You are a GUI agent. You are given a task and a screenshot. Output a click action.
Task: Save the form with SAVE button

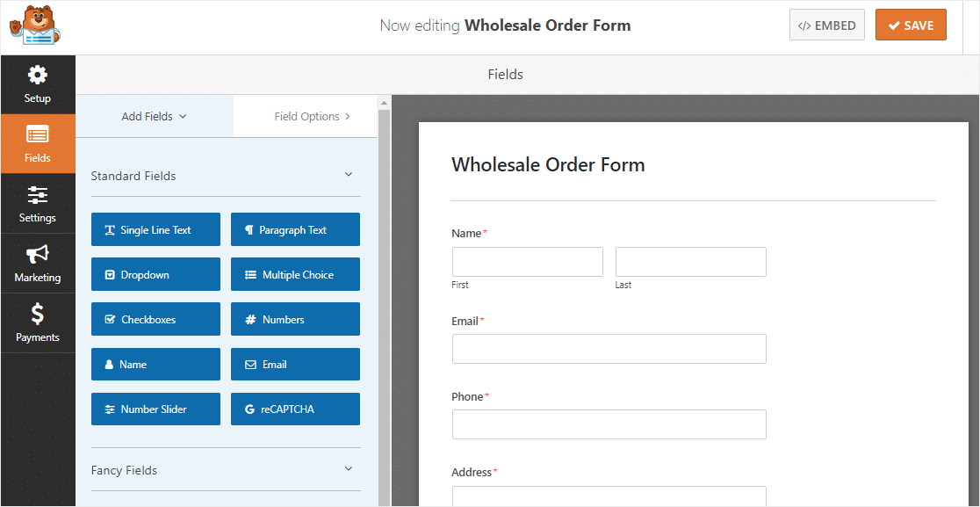pyautogui.click(x=911, y=25)
